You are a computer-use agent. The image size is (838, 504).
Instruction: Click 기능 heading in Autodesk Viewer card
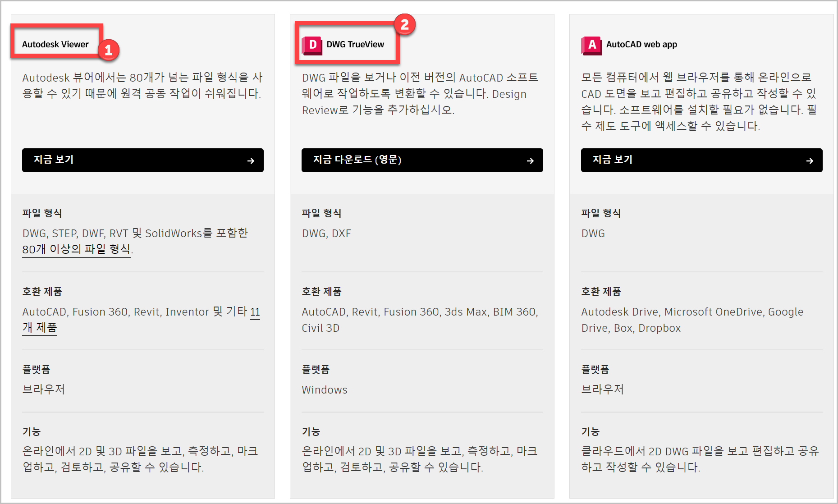point(32,432)
